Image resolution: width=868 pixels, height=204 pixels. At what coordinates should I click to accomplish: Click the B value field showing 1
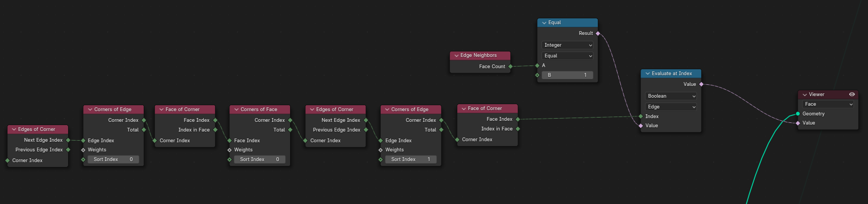pyautogui.click(x=568, y=75)
